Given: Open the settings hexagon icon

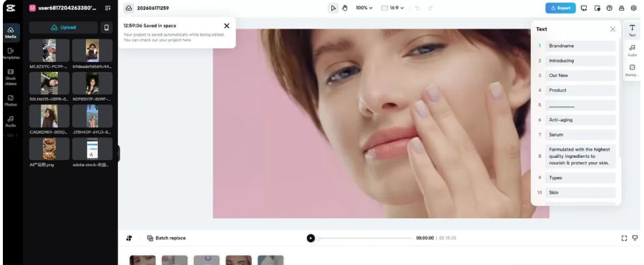Looking at the screenshot, I should 633,8.
